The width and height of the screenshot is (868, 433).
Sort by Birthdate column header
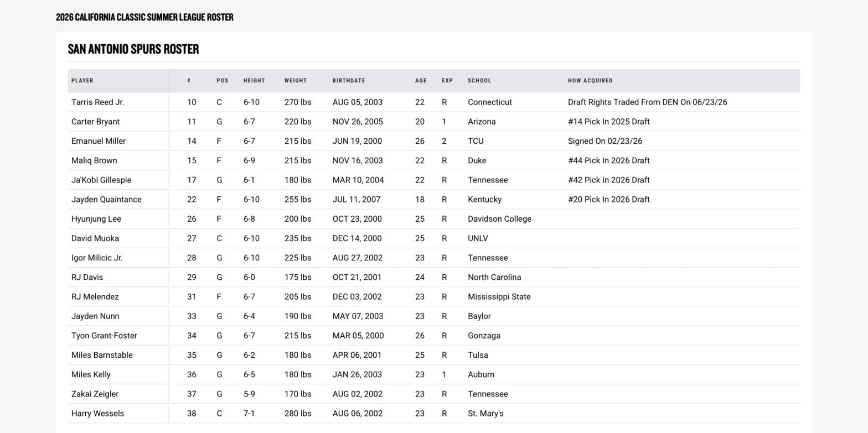[x=349, y=81]
